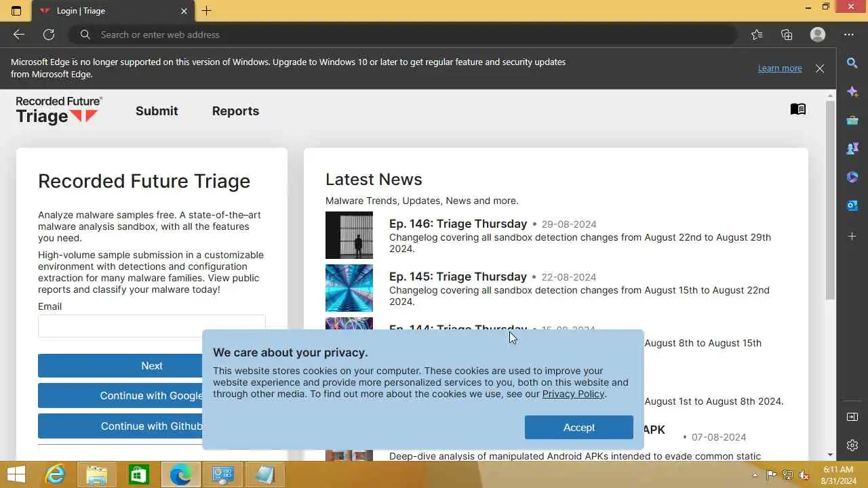
Task: Open the Collections icon in toolbar
Action: (x=787, y=35)
